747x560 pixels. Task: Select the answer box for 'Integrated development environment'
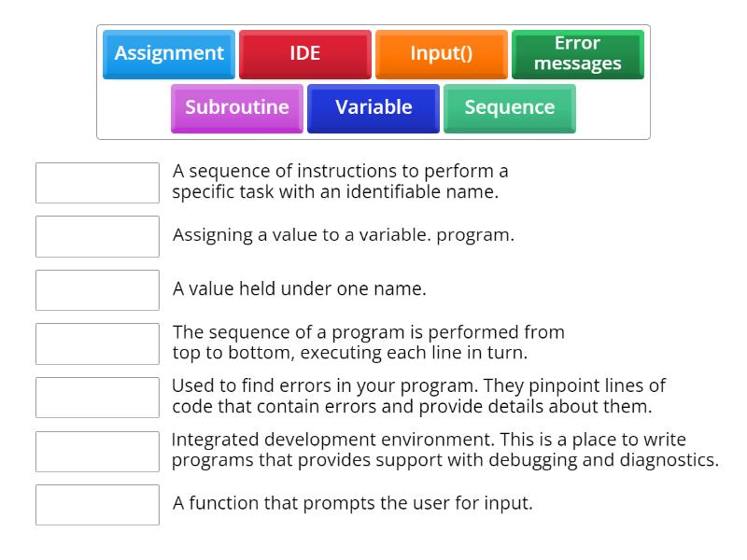click(97, 451)
